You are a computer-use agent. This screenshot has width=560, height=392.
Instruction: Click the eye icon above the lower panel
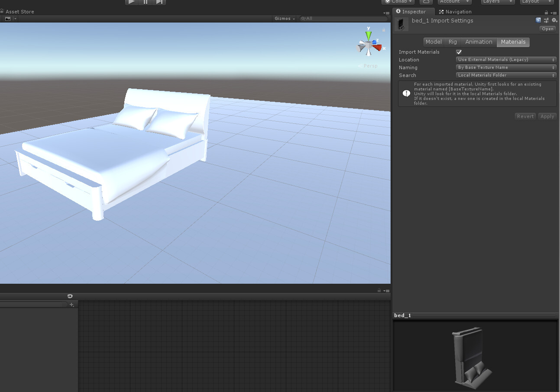click(70, 296)
